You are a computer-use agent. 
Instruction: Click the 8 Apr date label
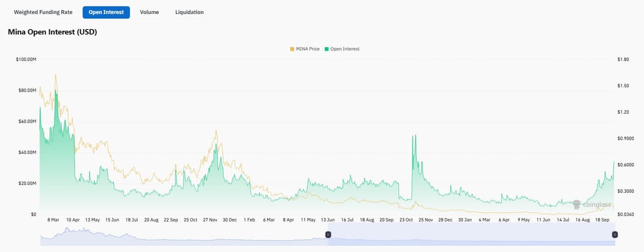tap(288, 220)
